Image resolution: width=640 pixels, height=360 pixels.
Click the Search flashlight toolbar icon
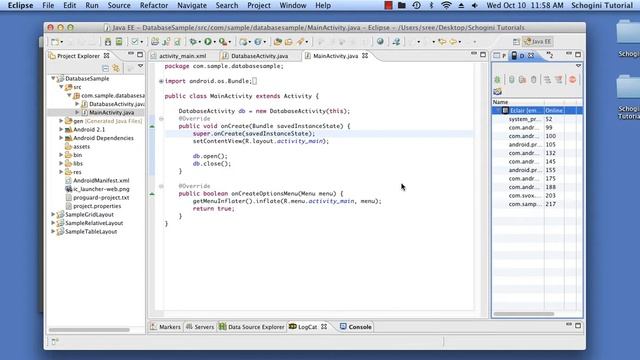coord(301,42)
